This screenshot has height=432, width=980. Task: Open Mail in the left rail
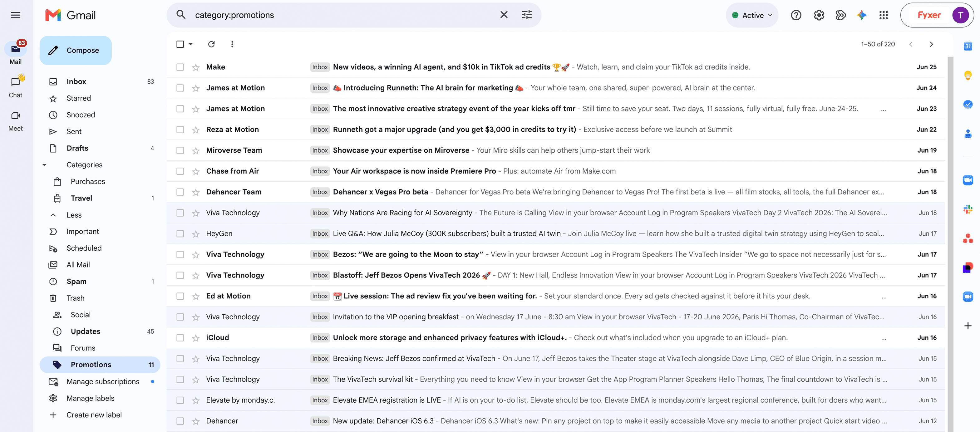16,53
